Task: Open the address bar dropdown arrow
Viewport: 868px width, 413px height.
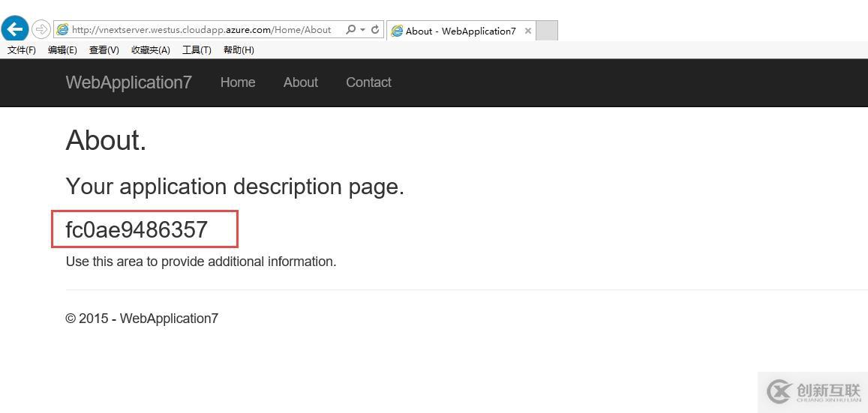Action: pyautogui.click(x=362, y=30)
